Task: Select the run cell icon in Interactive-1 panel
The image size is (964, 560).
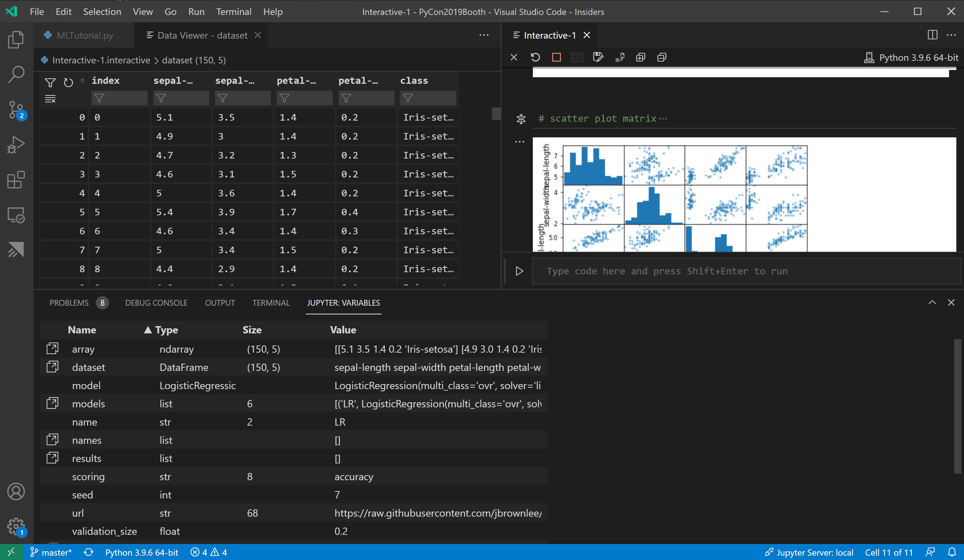Action: pyautogui.click(x=519, y=271)
